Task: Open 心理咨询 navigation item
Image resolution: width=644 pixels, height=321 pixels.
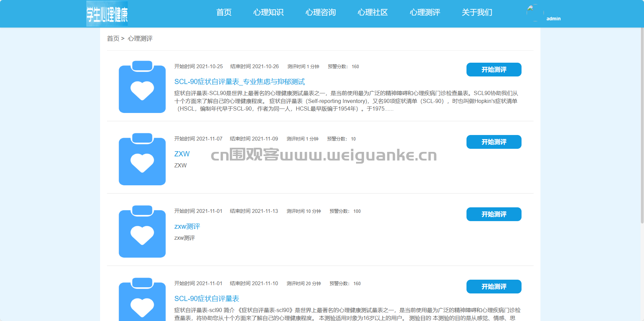Action: point(321,12)
